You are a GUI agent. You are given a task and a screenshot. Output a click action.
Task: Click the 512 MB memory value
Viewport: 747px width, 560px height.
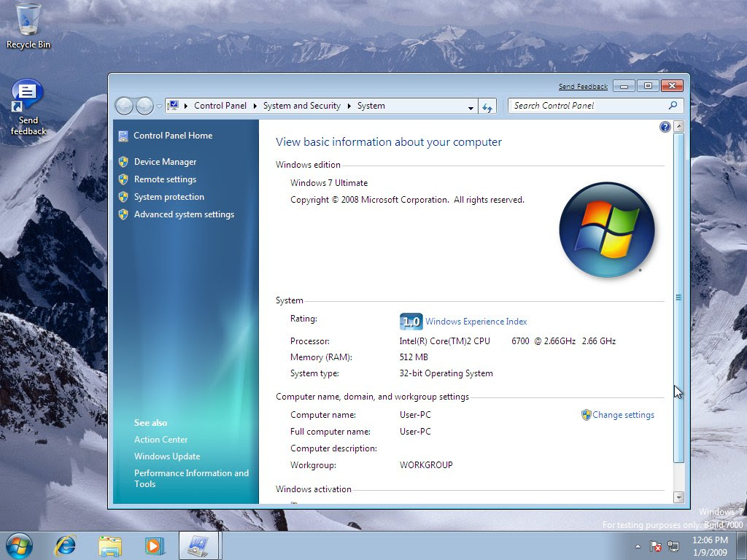(x=414, y=357)
